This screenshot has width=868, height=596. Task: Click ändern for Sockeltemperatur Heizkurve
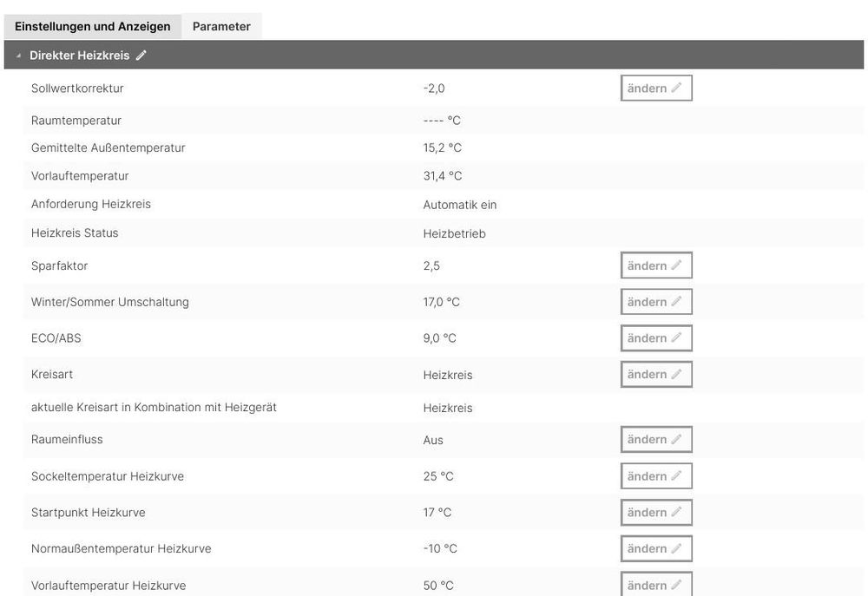656,476
